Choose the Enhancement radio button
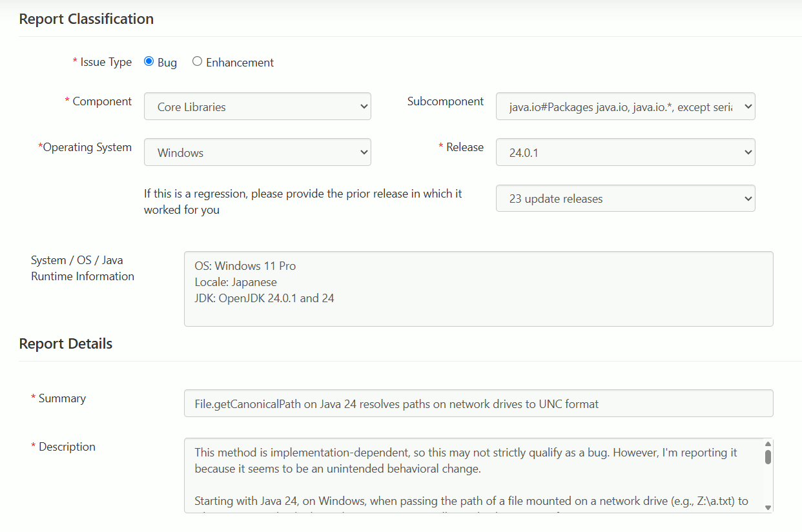Image resolution: width=802 pixels, height=532 pixels. click(198, 62)
